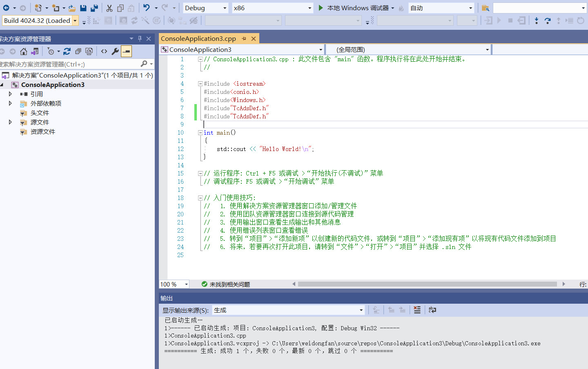Viewport: 588px width, 369px height.
Task: Open Properties wrench icon in Solution Explorer
Action: [x=115, y=51]
